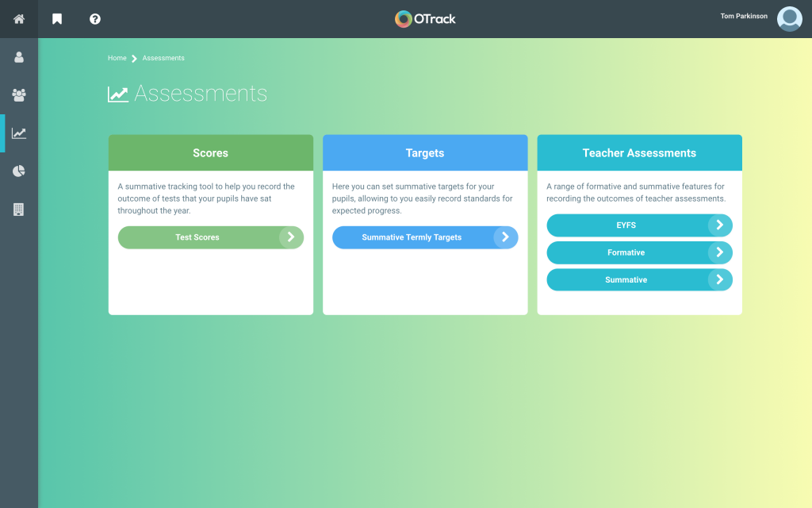The width and height of the screenshot is (812, 508).
Task: Open the user avatar in top bar
Action: click(x=789, y=18)
